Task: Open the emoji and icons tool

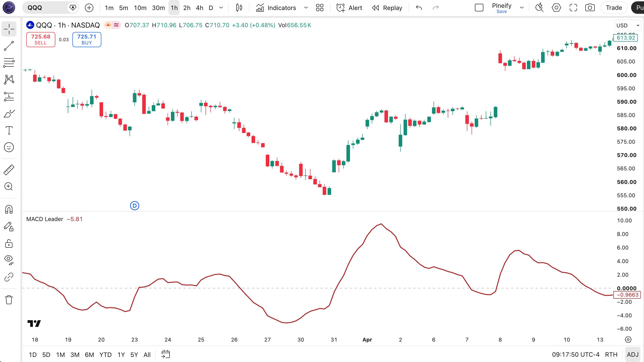Action: (9, 147)
